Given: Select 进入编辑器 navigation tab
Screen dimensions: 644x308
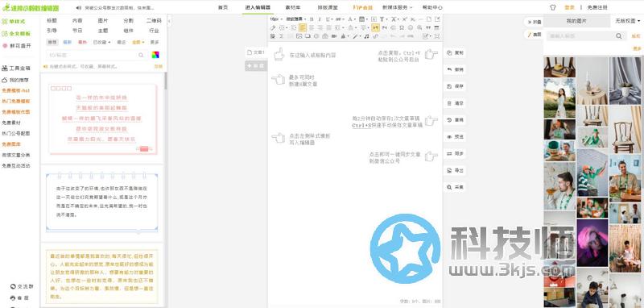Looking at the screenshot, I should tap(258, 7).
